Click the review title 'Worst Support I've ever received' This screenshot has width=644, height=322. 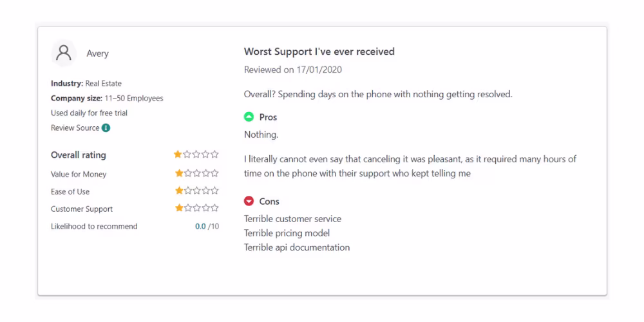pyautogui.click(x=319, y=52)
